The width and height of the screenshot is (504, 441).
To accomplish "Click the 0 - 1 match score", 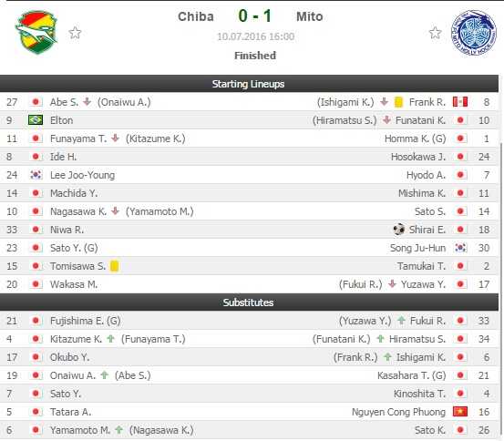I will (255, 16).
